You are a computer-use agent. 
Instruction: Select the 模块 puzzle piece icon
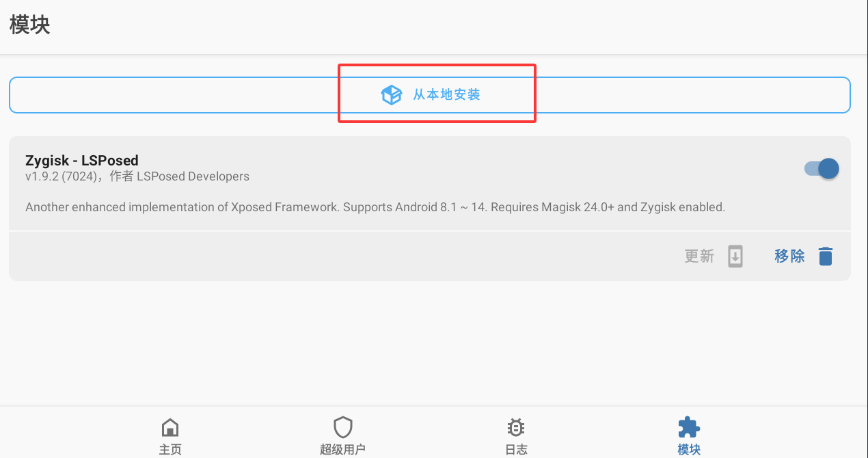[x=689, y=428]
